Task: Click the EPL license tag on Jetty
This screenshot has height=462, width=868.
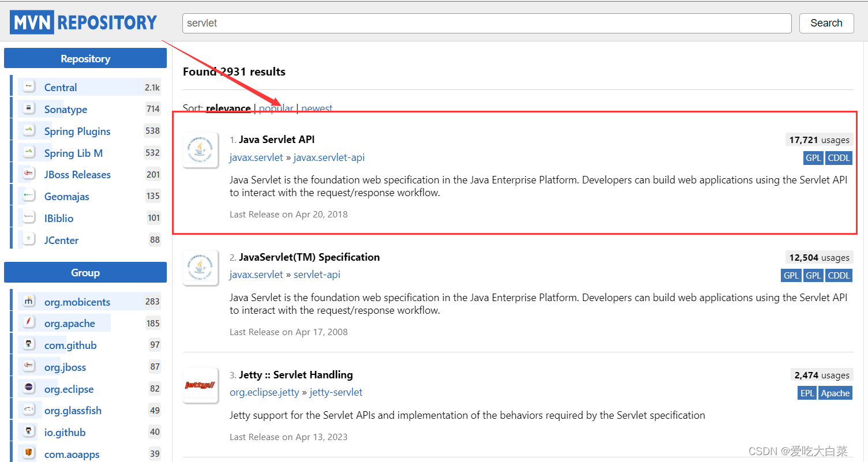Action: point(807,393)
